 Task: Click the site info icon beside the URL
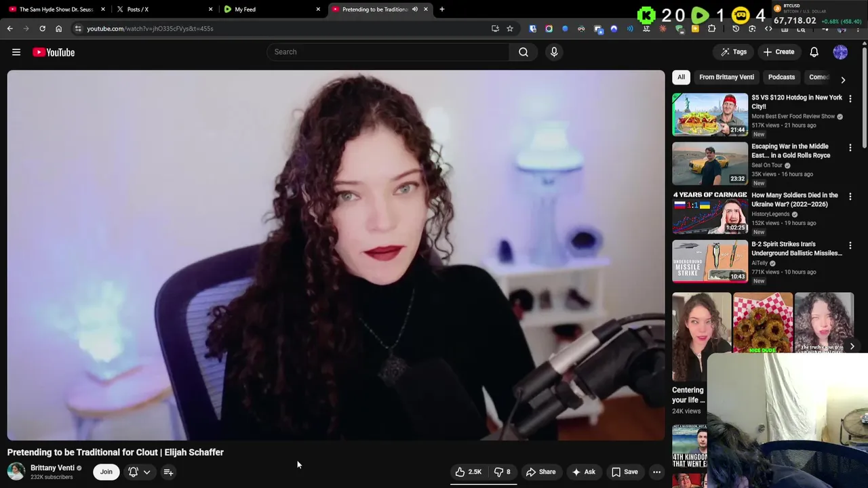78,28
